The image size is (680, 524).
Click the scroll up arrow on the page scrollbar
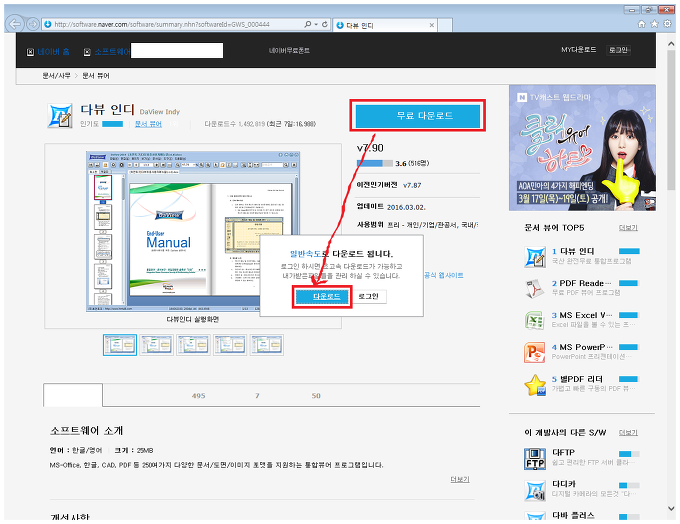point(671,44)
